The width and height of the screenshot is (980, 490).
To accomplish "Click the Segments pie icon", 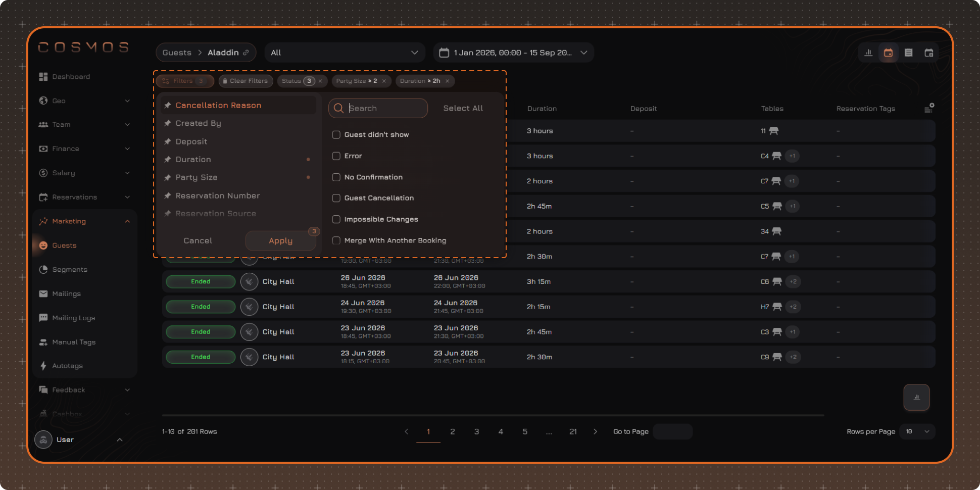I will [x=43, y=269].
